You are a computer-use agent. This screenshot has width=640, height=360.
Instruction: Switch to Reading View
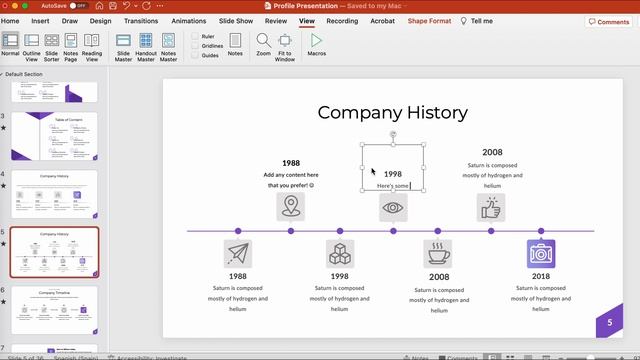coord(92,47)
